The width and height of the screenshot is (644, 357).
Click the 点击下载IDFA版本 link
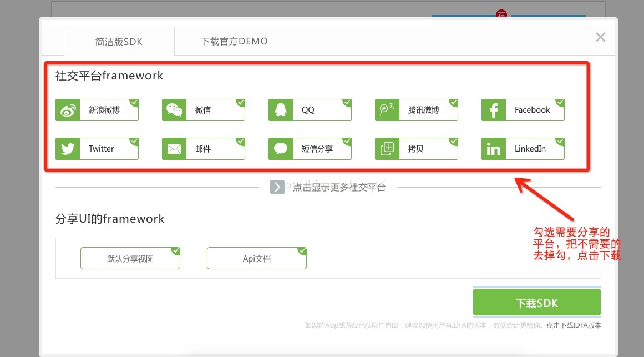click(x=574, y=325)
